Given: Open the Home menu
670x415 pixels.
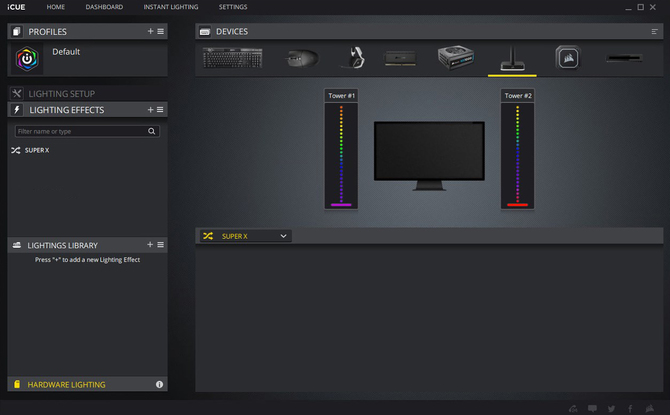Looking at the screenshot, I should coord(56,7).
